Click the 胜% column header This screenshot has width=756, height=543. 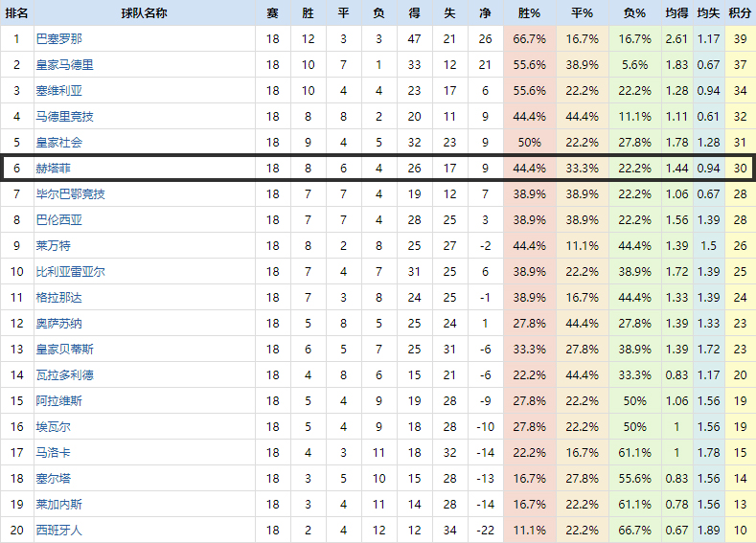[529, 13]
